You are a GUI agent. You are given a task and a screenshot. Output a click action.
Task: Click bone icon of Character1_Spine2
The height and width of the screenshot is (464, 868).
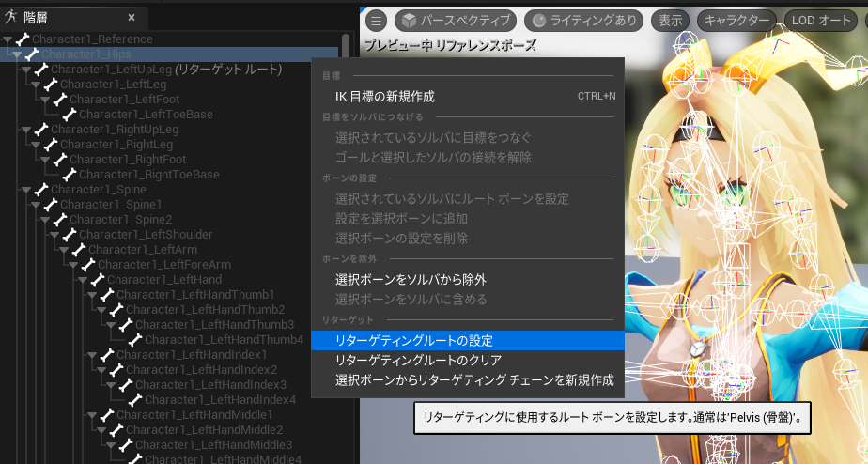60,219
